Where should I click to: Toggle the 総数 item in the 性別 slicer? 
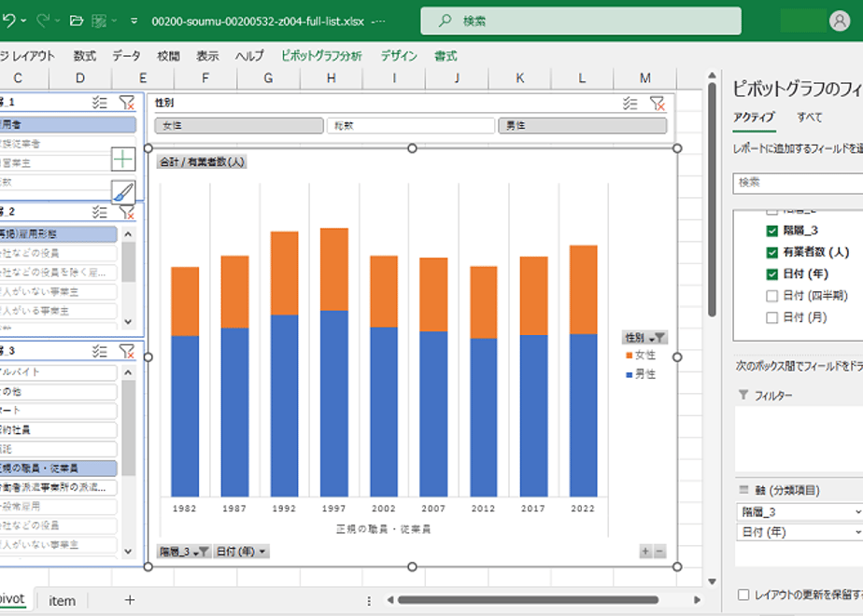coord(411,125)
